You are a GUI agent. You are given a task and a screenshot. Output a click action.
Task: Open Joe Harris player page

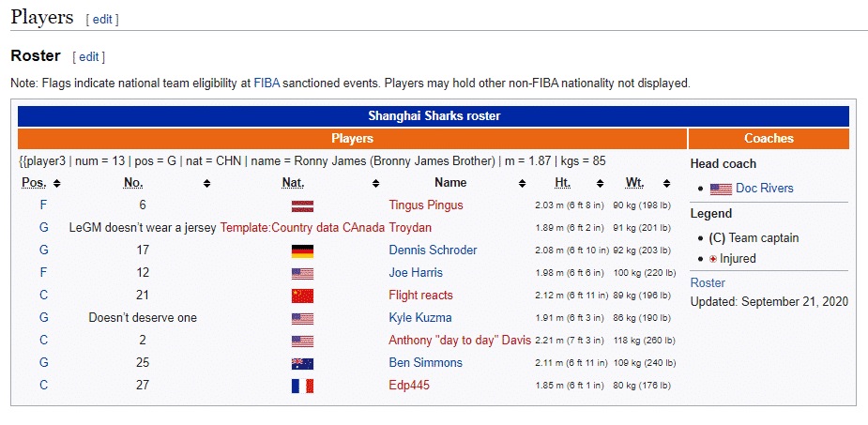pos(416,273)
